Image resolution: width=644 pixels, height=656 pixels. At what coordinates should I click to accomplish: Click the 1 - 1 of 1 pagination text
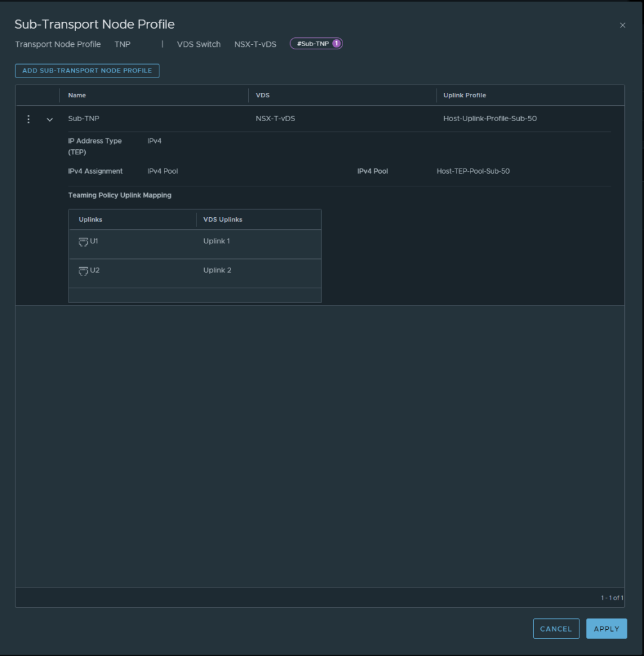pyautogui.click(x=611, y=598)
